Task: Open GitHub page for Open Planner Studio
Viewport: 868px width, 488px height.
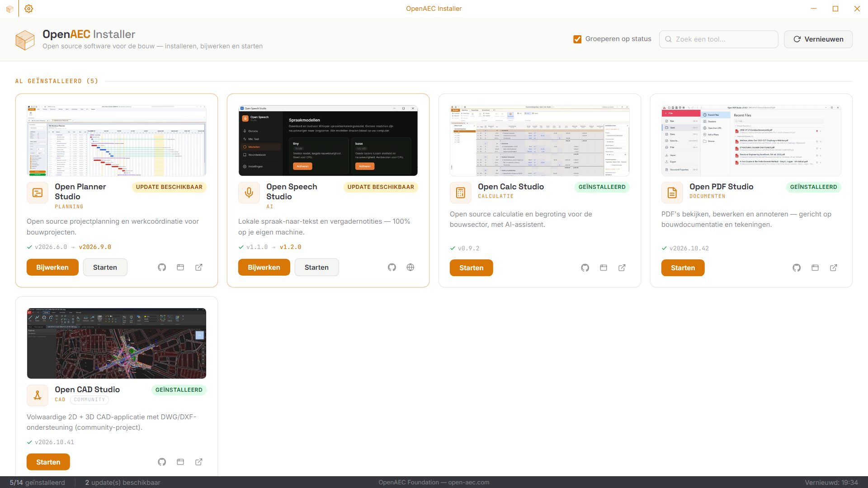Action: pos(162,267)
